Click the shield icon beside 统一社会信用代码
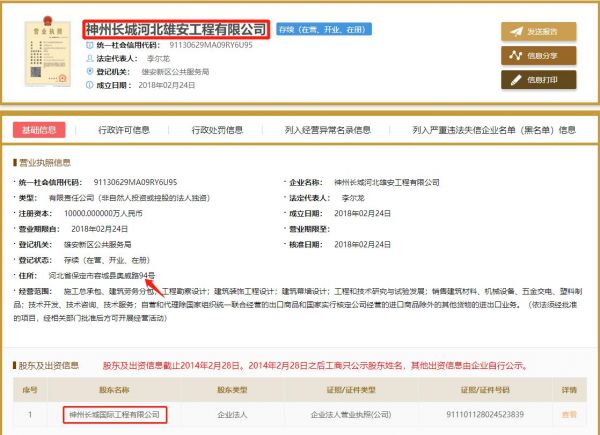 [90, 45]
